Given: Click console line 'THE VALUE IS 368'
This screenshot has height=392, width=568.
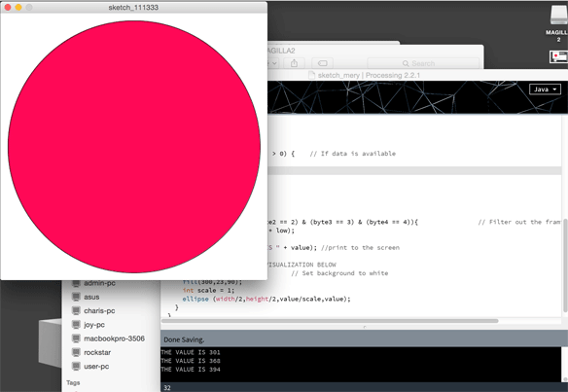Looking at the screenshot, I should tap(191, 361).
